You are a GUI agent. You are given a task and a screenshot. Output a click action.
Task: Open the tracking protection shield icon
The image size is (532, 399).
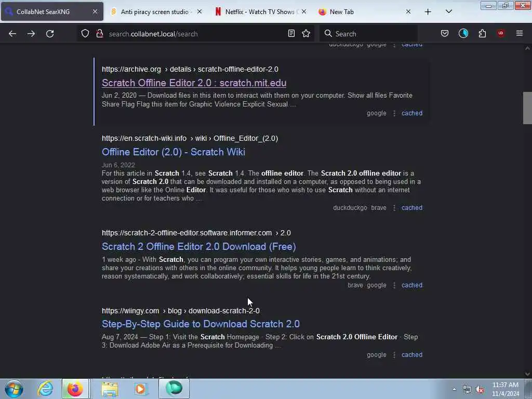tap(85, 33)
